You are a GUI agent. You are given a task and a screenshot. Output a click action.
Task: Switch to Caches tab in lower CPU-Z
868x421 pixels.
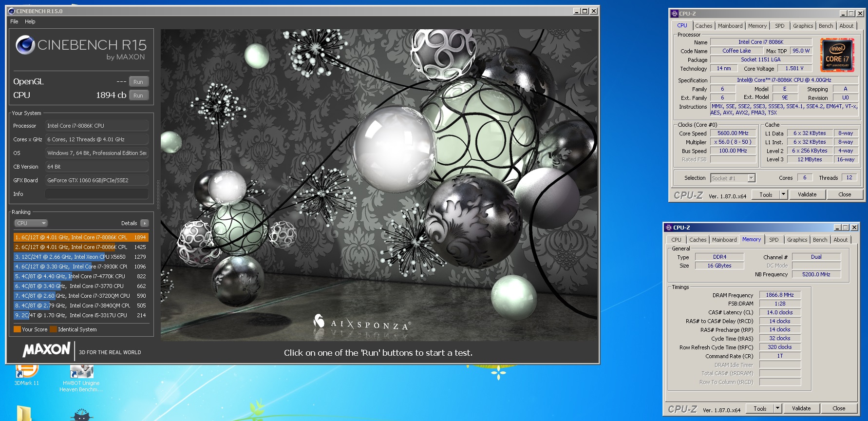tap(698, 240)
